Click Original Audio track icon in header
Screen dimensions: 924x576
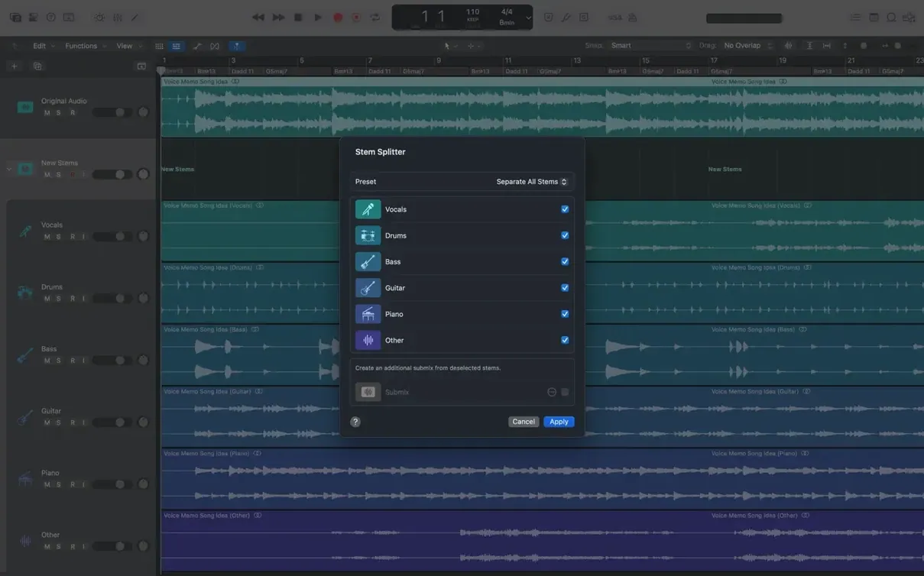(25, 107)
